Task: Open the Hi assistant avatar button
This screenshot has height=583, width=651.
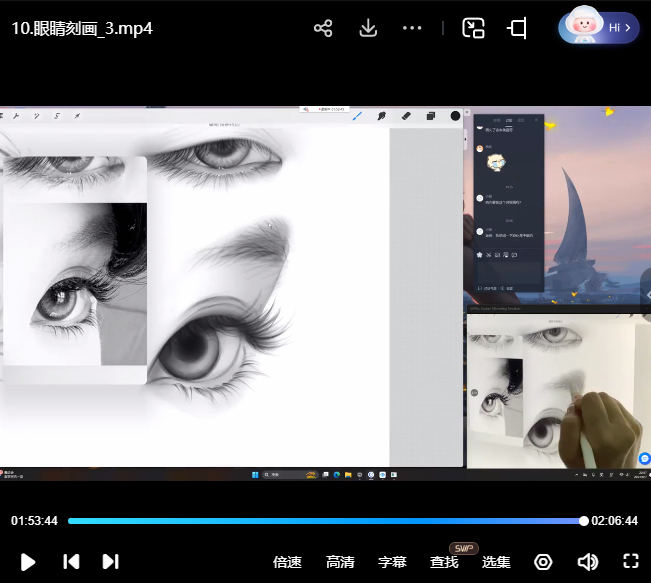Action: point(598,27)
